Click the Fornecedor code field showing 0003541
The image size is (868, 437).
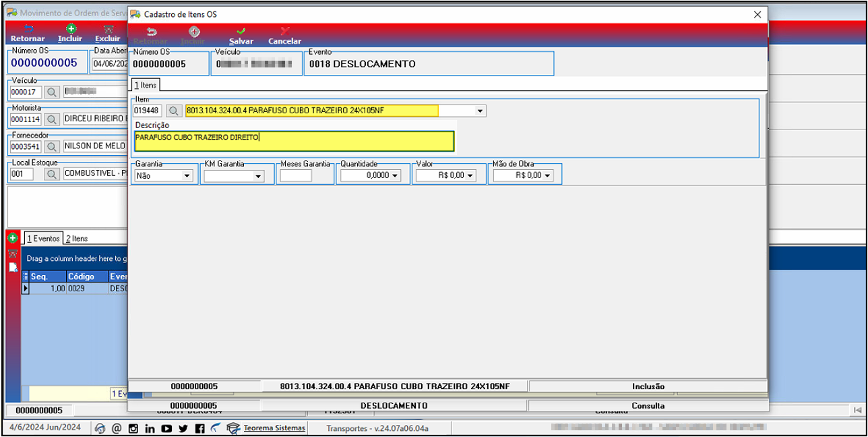pyautogui.click(x=26, y=146)
